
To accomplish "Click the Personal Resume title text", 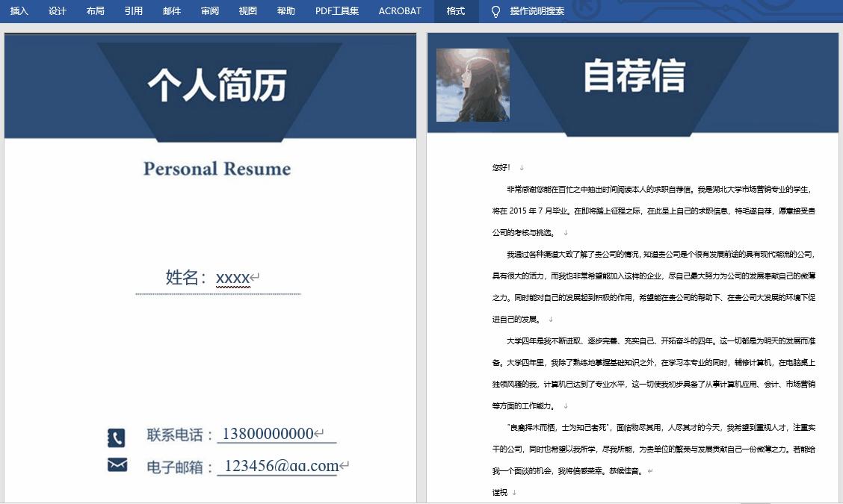I will coord(217,168).
